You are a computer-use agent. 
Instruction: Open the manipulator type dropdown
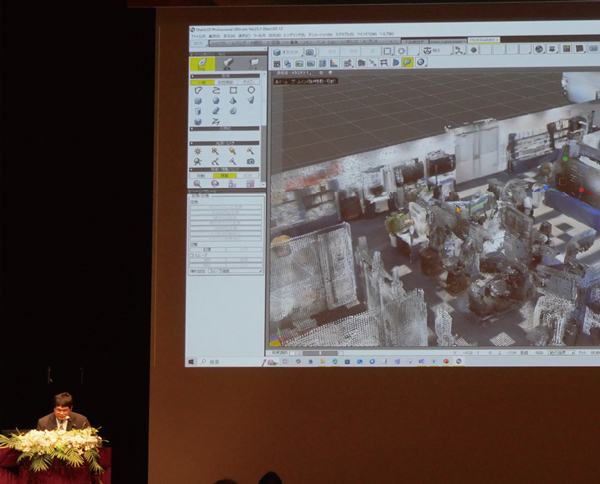(436, 51)
